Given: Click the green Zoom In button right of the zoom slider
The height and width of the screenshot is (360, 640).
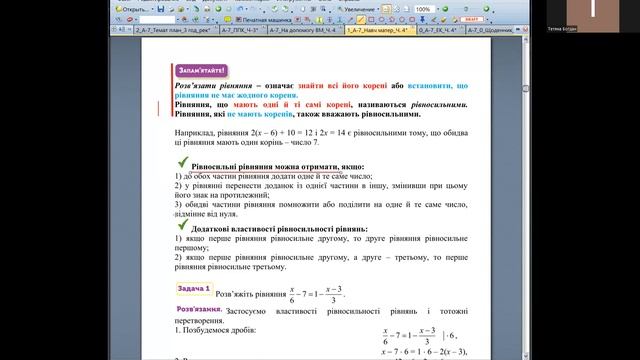Looking at the screenshot, I should pyautogui.click(x=486, y=9).
